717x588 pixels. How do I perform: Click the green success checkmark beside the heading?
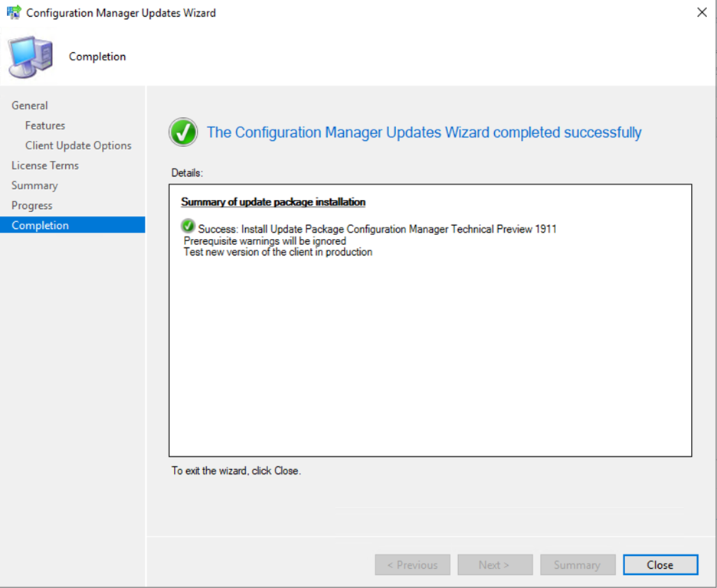(182, 132)
